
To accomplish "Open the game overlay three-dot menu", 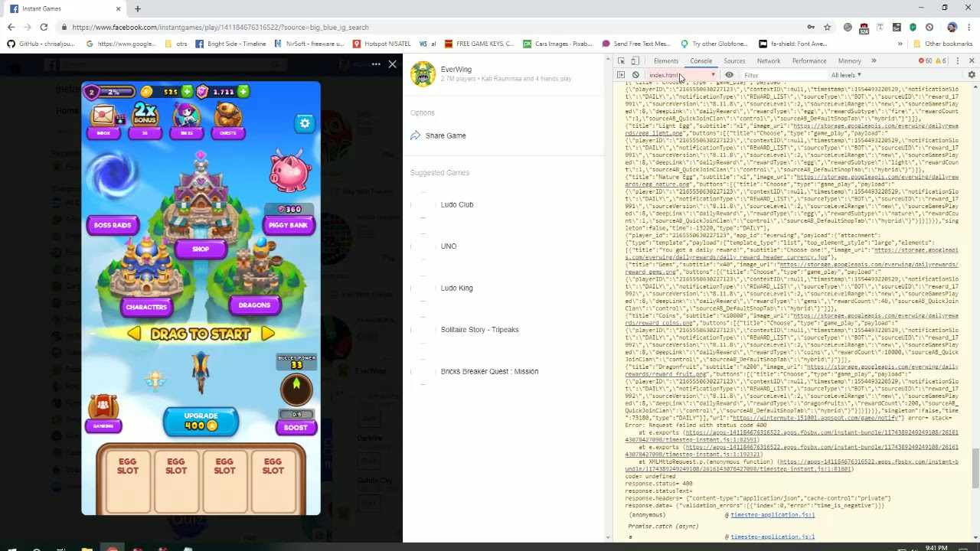I will 376,64.
